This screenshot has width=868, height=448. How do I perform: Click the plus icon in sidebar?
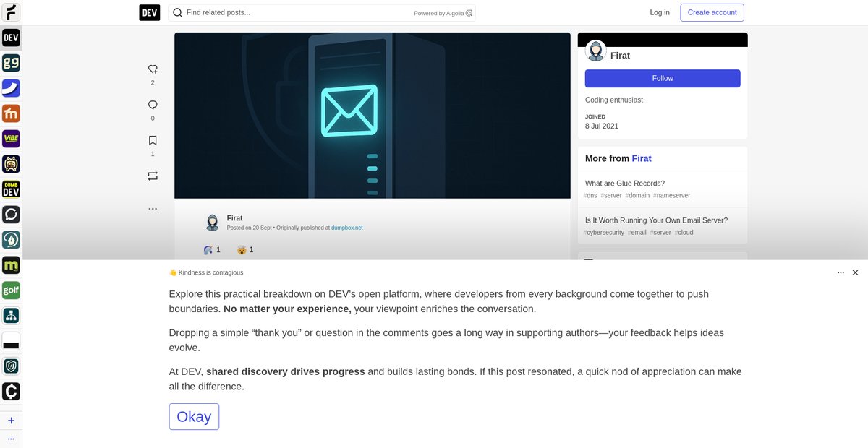(11, 421)
